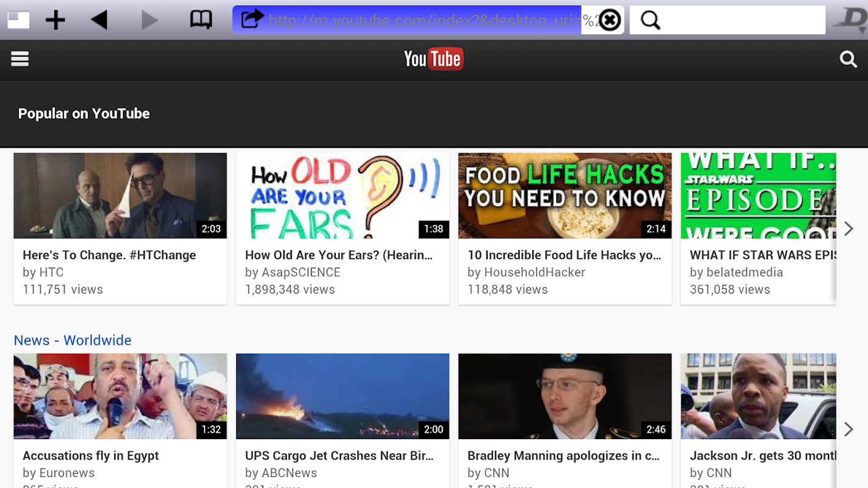Image resolution: width=868 pixels, height=488 pixels.
Task: Click "by Euronews" channel text
Action: [x=59, y=473]
